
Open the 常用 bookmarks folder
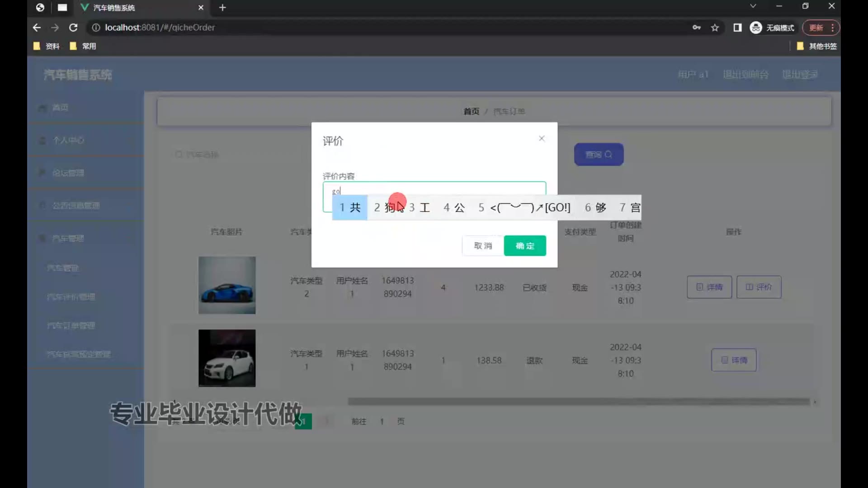(x=83, y=46)
